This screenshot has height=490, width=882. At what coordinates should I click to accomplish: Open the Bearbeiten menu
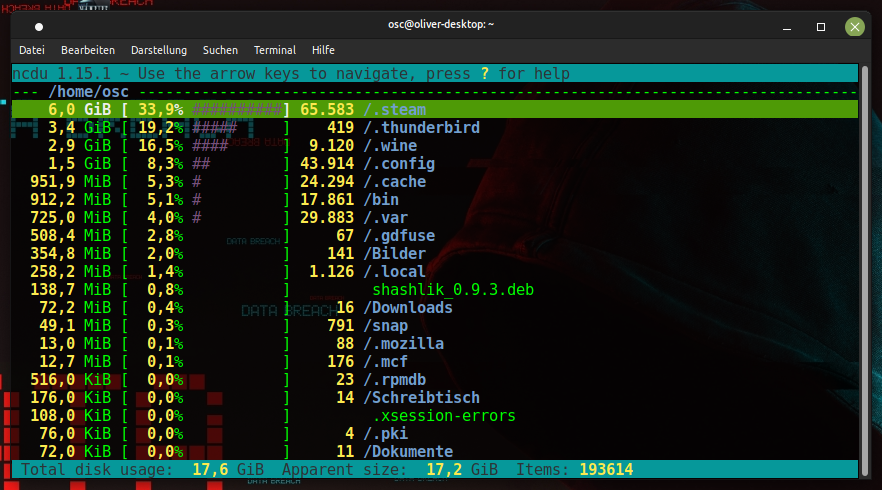[x=88, y=50]
